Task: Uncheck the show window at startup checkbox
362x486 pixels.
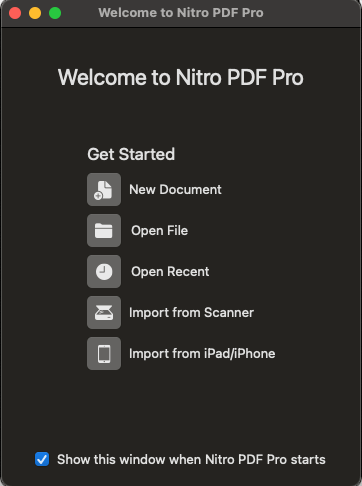Action: (x=42, y=459)
